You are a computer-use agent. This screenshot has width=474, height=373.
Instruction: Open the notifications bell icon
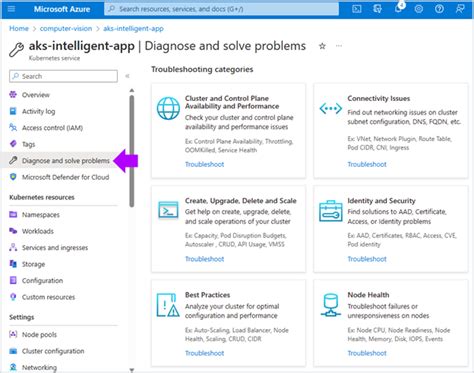pos(398,8)
